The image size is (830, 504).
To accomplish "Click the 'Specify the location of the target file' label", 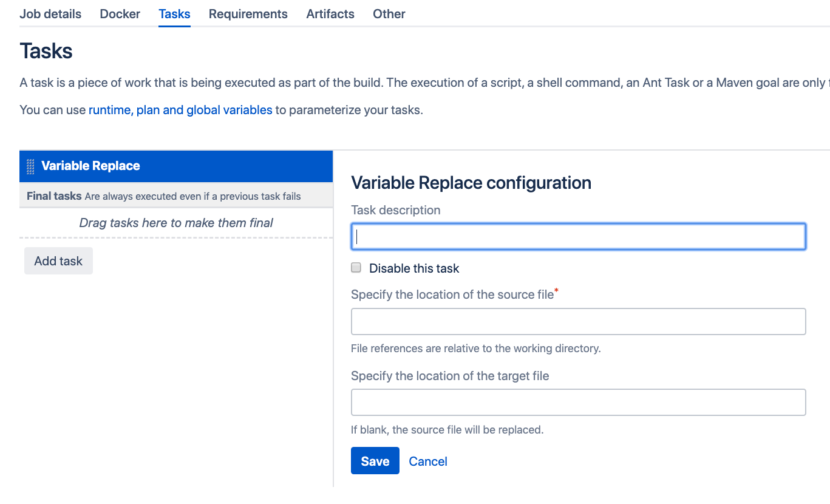I will click(450, 376).
